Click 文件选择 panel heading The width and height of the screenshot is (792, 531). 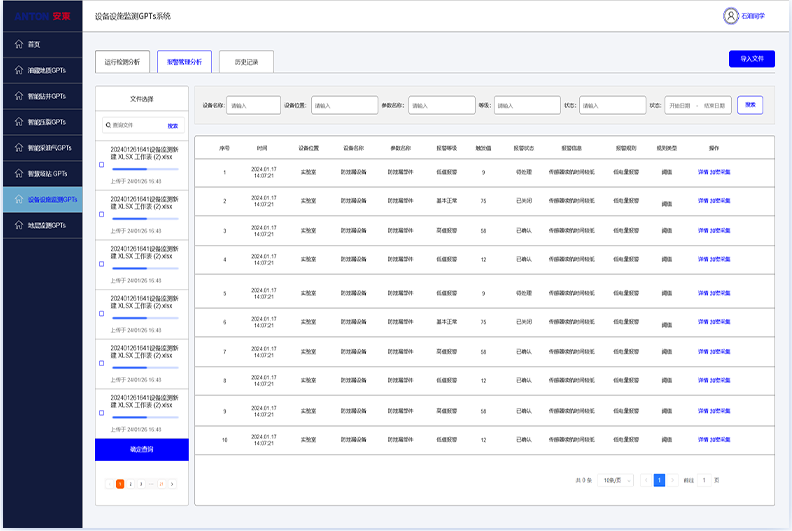coord(141,99)
